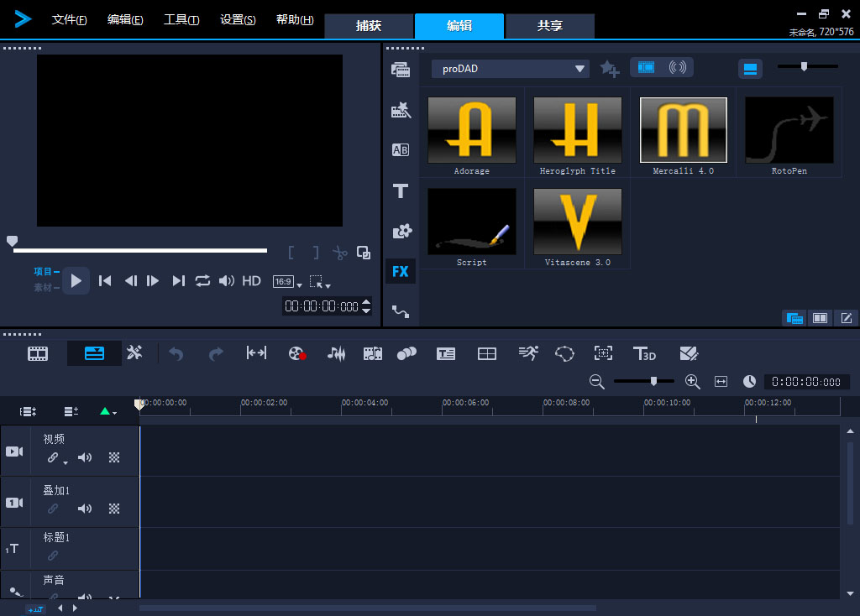Zoom in the timeline
Viewport: 860px width, 616px height.
tap(693, 382)
